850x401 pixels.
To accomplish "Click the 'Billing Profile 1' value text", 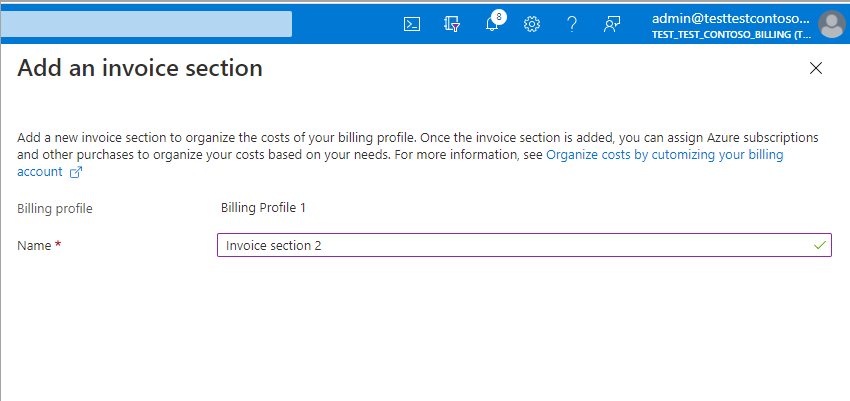I will [x=263, y=208].
